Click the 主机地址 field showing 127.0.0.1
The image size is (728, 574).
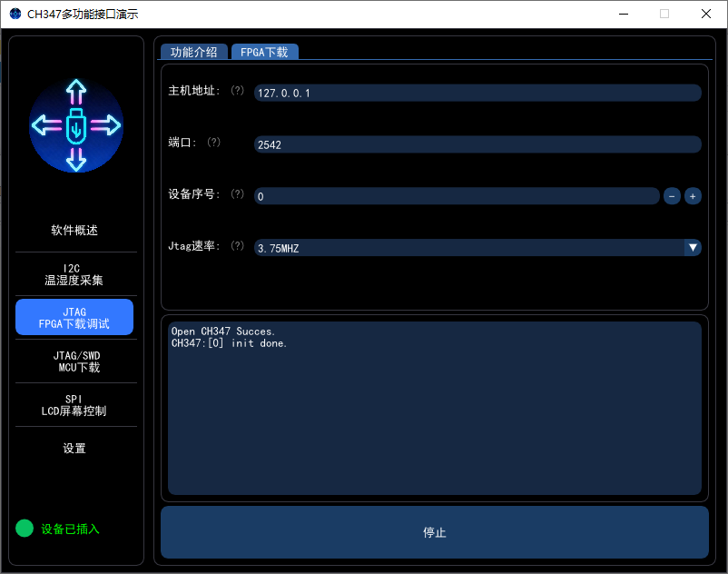tap(477, 93)
